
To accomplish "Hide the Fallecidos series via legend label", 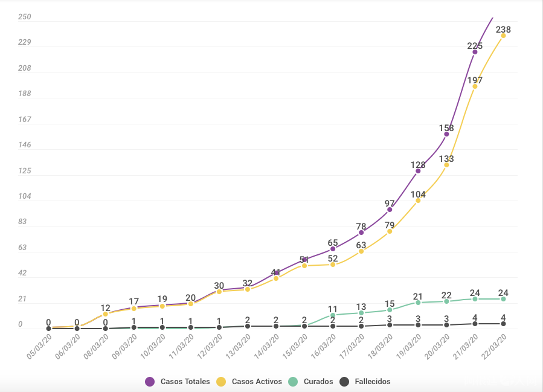I will click(373, 382).
